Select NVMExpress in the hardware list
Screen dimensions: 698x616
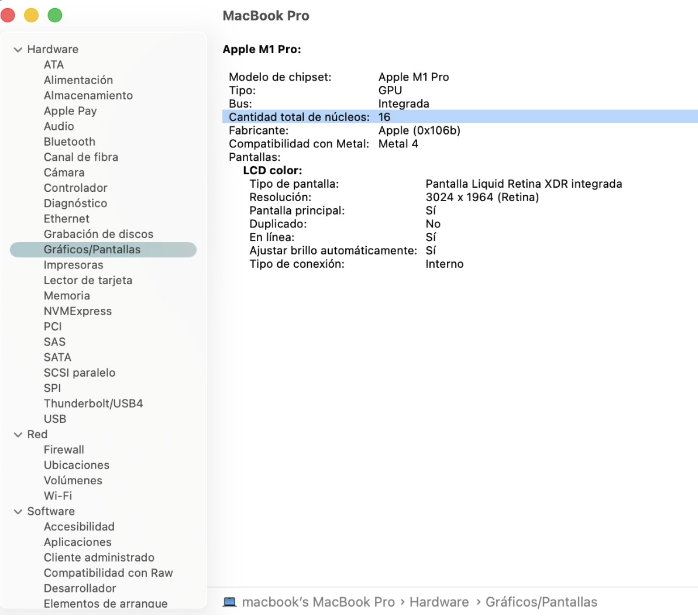[x=78, y=311]
